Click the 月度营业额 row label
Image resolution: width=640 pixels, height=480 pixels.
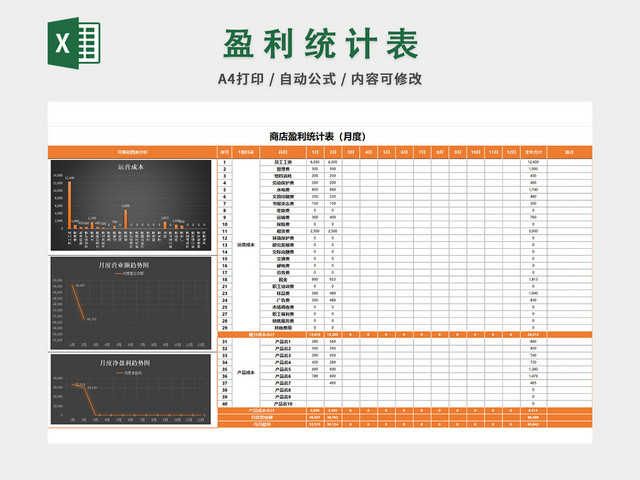click(262, 418)
